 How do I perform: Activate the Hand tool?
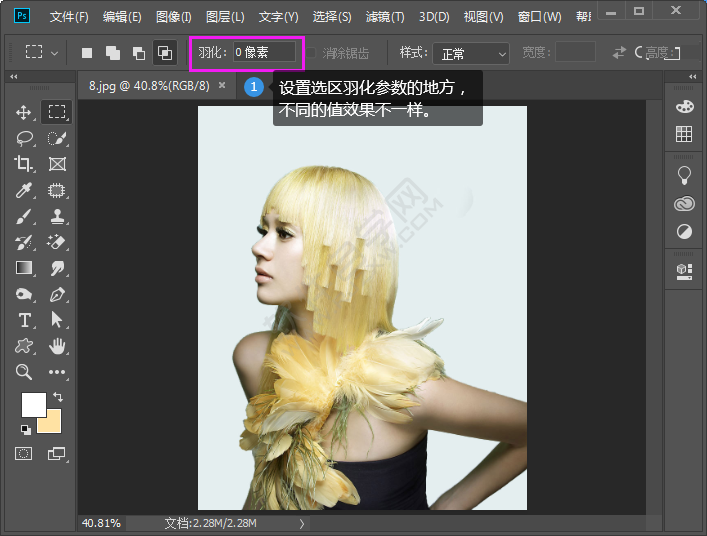pyautogui.click(x=57, y=346)
